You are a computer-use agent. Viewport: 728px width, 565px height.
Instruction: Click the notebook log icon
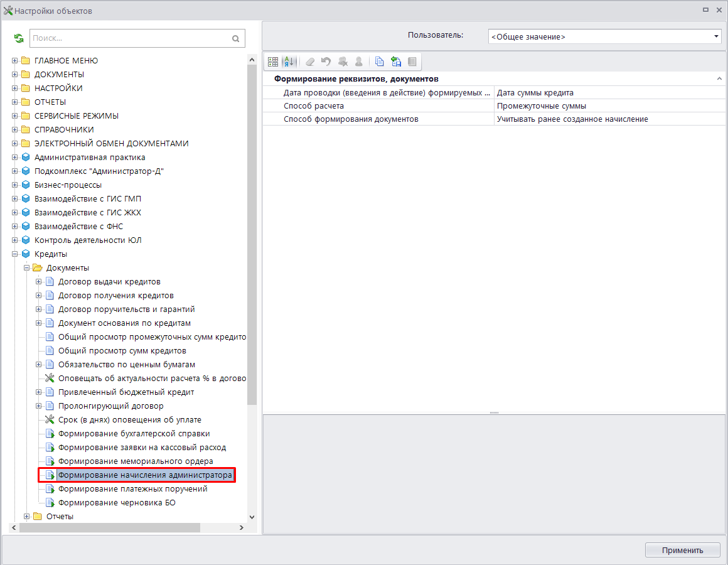[412, 62]
